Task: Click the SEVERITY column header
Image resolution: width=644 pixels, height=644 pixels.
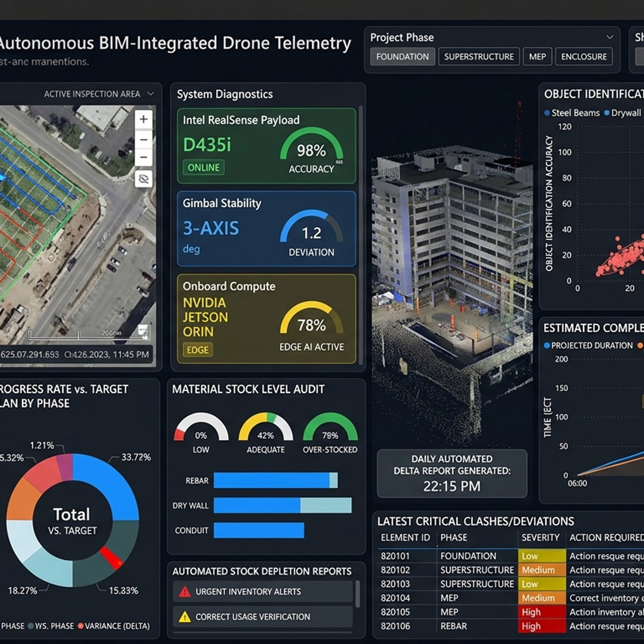Action: pos(540,538)
